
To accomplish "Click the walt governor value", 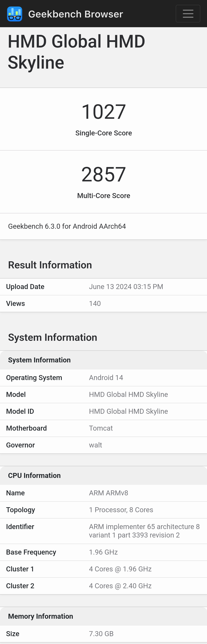I will click(x=95, y=445).
